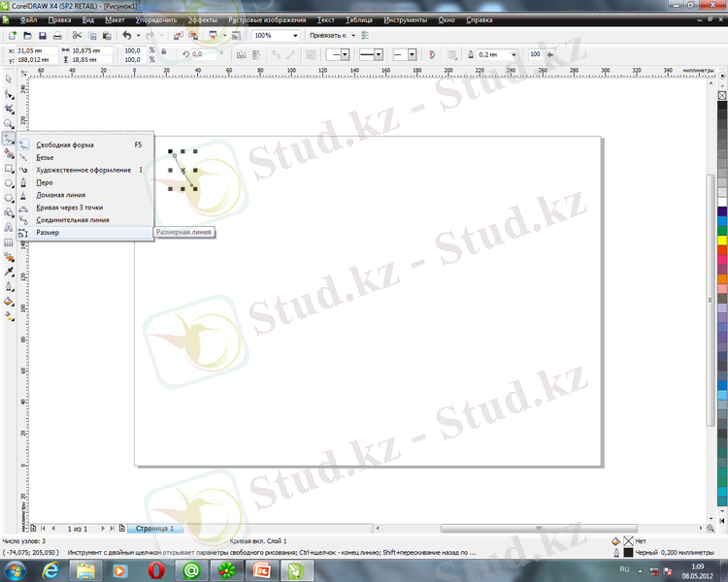Click the Print icon

tap(57, 35)
